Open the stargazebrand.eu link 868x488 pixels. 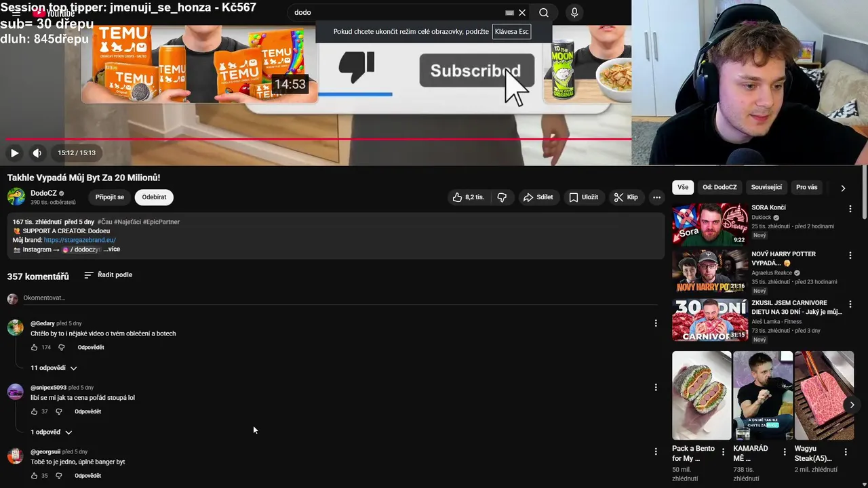(x=80, y=240)
